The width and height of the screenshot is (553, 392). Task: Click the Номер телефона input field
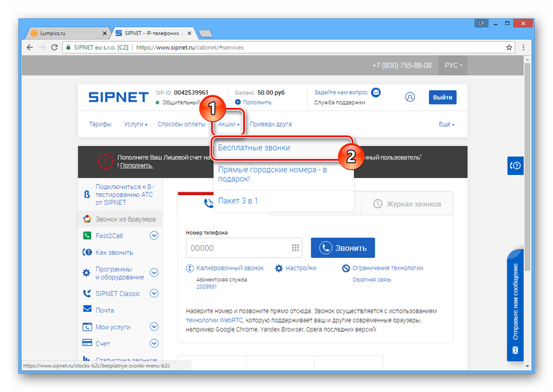238,248
